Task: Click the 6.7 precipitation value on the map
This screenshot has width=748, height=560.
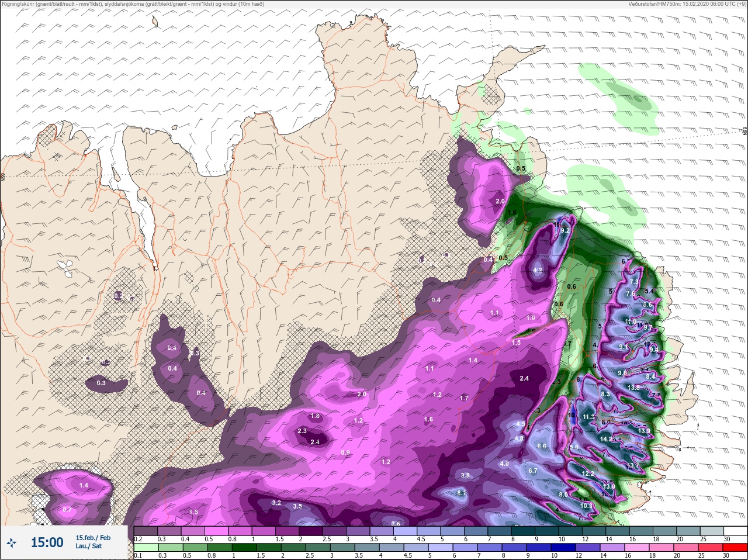Action: 532,471
